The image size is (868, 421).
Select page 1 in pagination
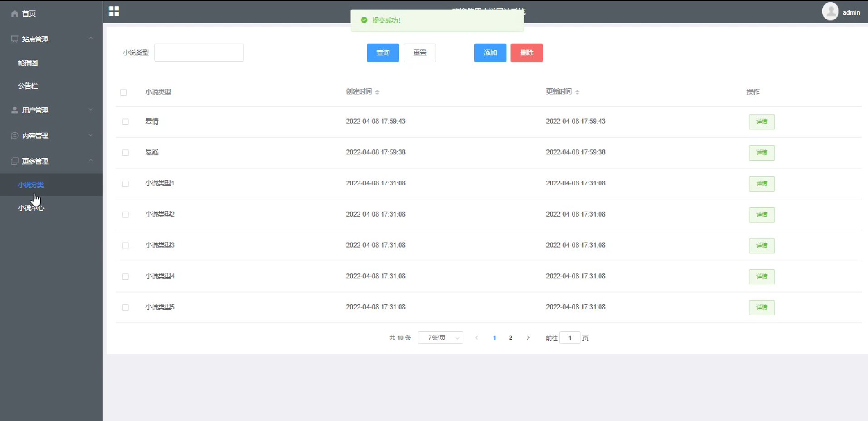coord(494,338)
